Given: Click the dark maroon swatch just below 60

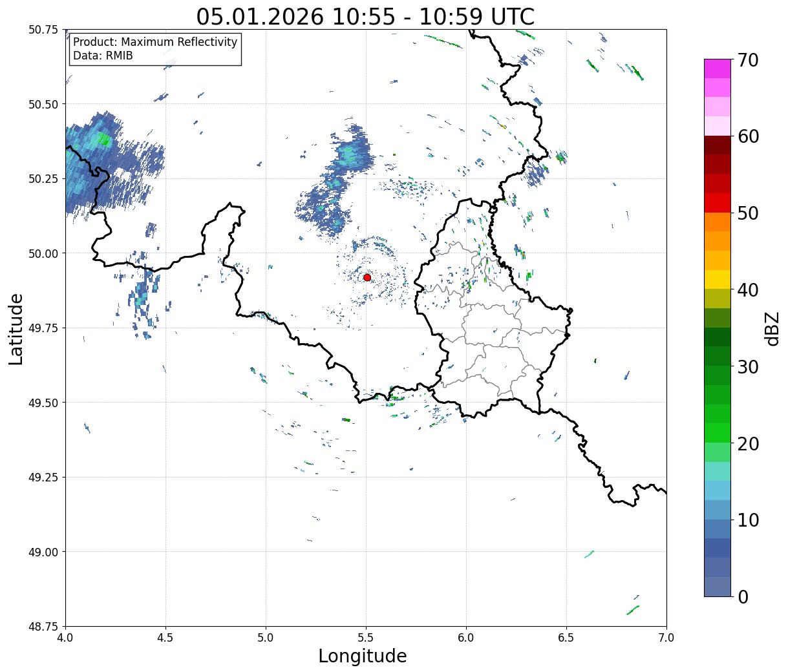Looking at the screenshot, I should tap(718, 145).
